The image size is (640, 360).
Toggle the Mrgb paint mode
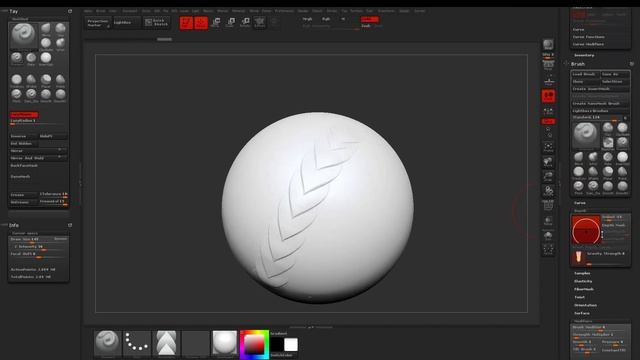tap(307, 19)
